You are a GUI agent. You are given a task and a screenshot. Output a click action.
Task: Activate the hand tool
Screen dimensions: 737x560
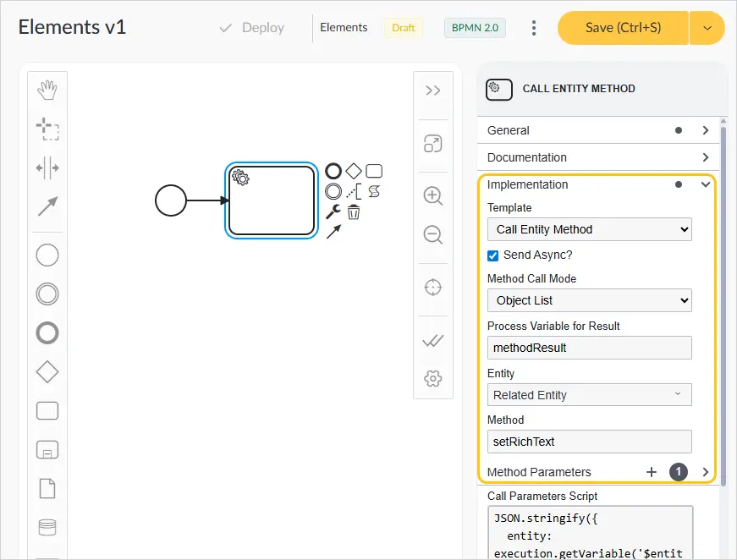point(47,90)
